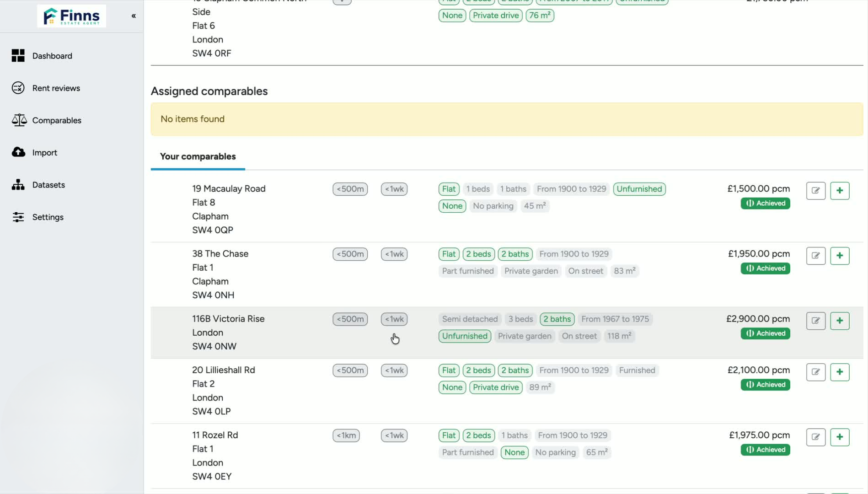Viewport: 868px width, 494px height.
Task: Click the Part furnished tag on 38 The Chase
Action: click(468, 271)
